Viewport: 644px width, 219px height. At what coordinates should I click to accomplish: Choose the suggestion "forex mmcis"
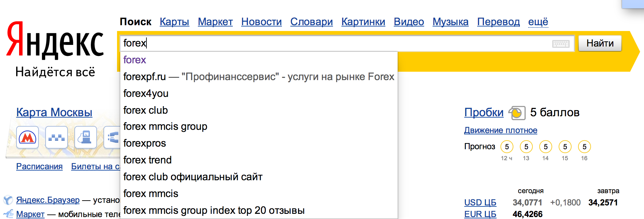click(259, 194)
